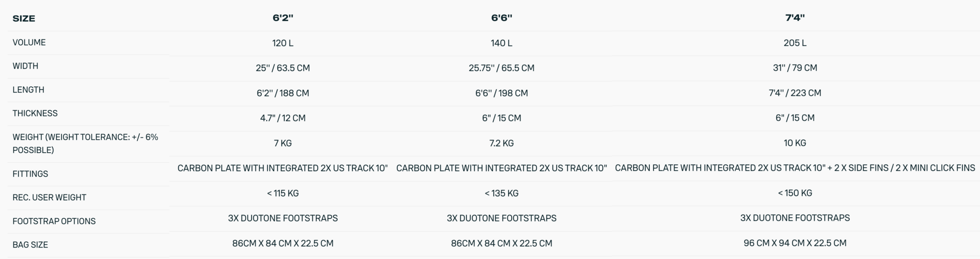The image size is (980, 259).
Task: Select the 6'2" size column header
Action: 283,18
